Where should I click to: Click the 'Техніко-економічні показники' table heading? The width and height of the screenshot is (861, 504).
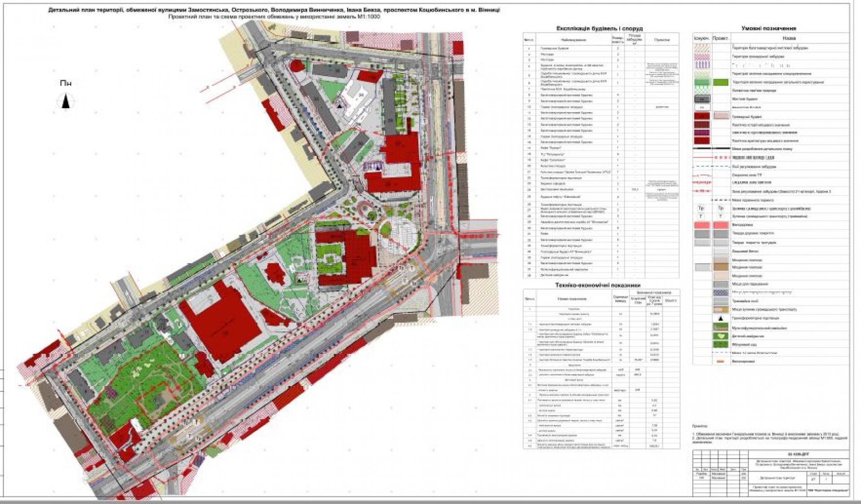coord(598,285)
